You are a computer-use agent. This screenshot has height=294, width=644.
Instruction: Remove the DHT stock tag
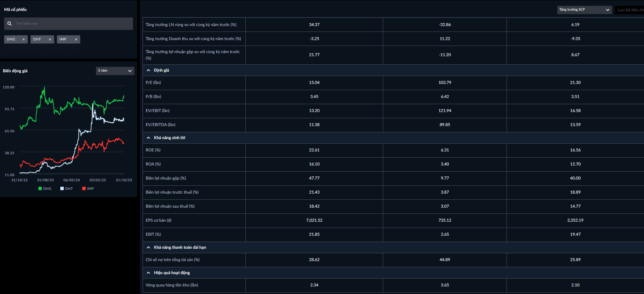click(x=50, y=39)
